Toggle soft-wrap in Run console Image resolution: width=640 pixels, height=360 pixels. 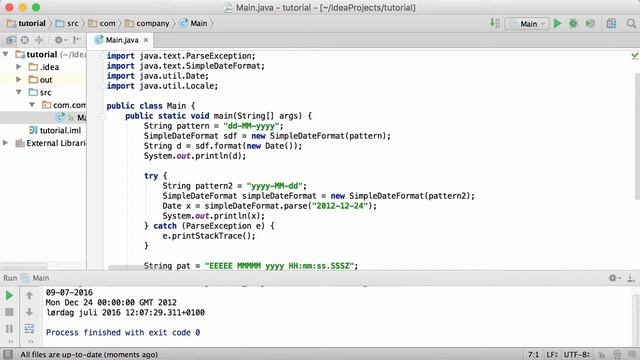coord(29,329)
